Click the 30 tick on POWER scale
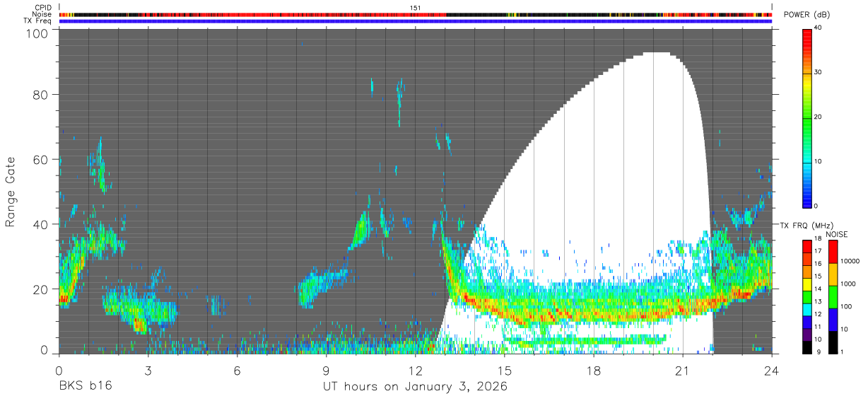868x401 pixels. [x=819, y=73]
